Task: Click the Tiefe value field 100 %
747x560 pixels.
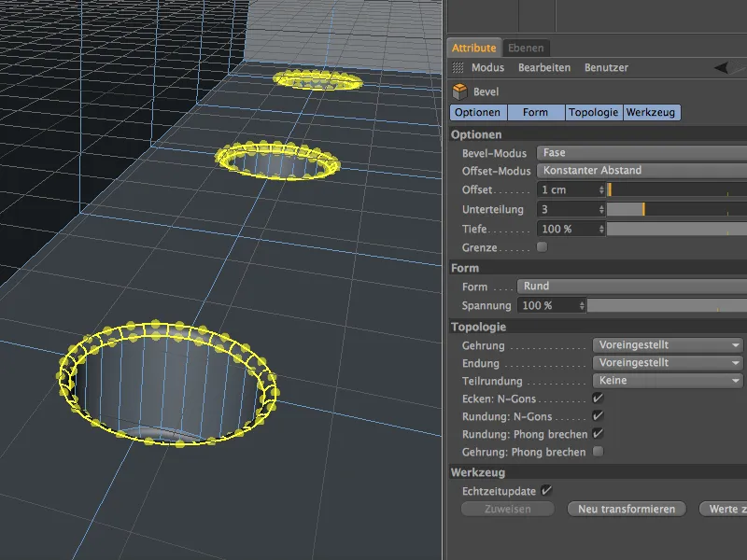Action: tap(567, 229)
